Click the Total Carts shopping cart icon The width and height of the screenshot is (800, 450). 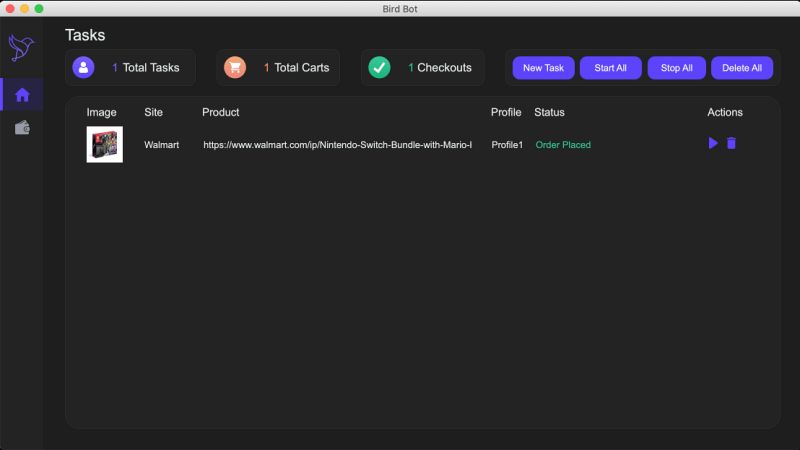(x=235, y=67)
